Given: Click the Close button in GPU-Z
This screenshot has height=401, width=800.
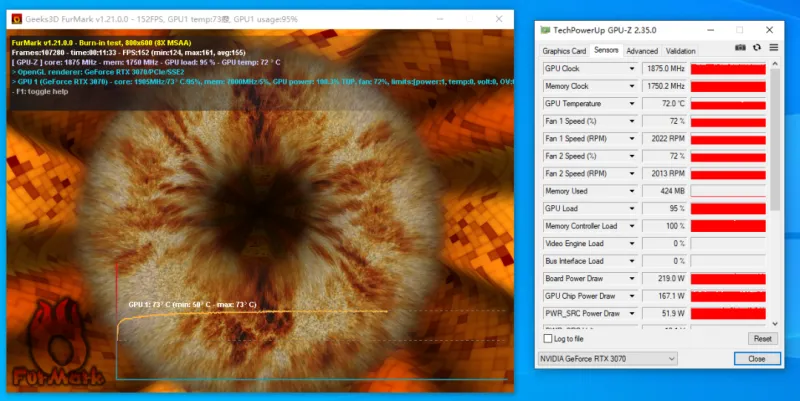Looking at the screenshot, I should [757, 359].
